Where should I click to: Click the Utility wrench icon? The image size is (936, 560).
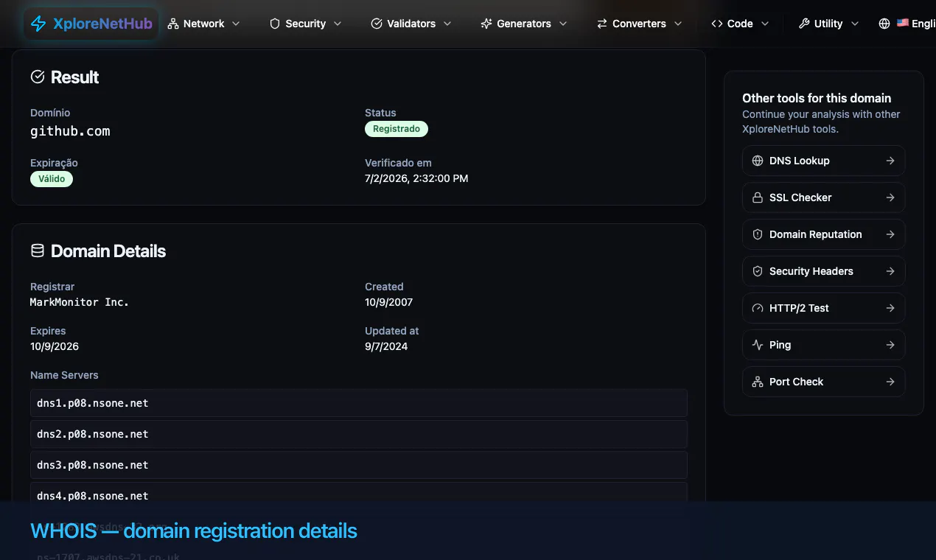[x=804, y=24]
